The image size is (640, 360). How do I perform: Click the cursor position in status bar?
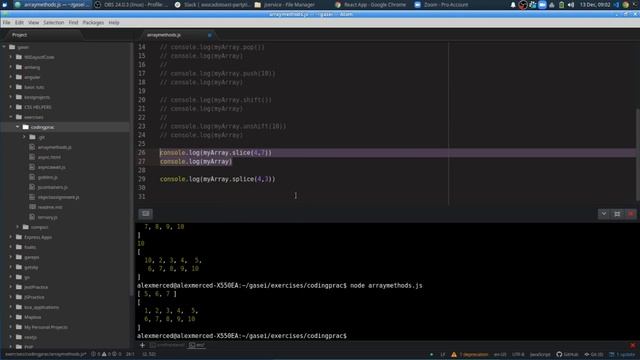pos(130,354)
